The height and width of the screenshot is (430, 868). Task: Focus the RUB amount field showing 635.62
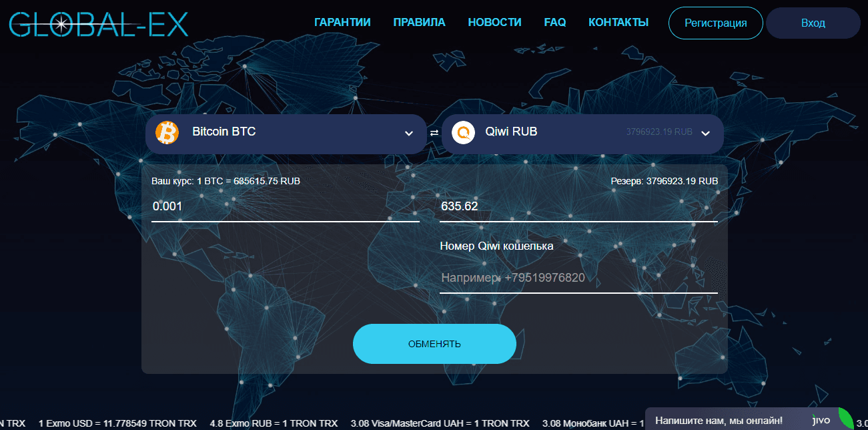pos(578,206)
